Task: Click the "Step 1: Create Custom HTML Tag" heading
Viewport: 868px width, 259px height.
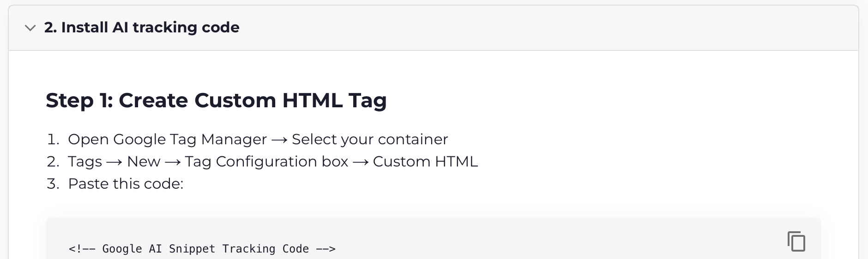Action: coord(216,100)
